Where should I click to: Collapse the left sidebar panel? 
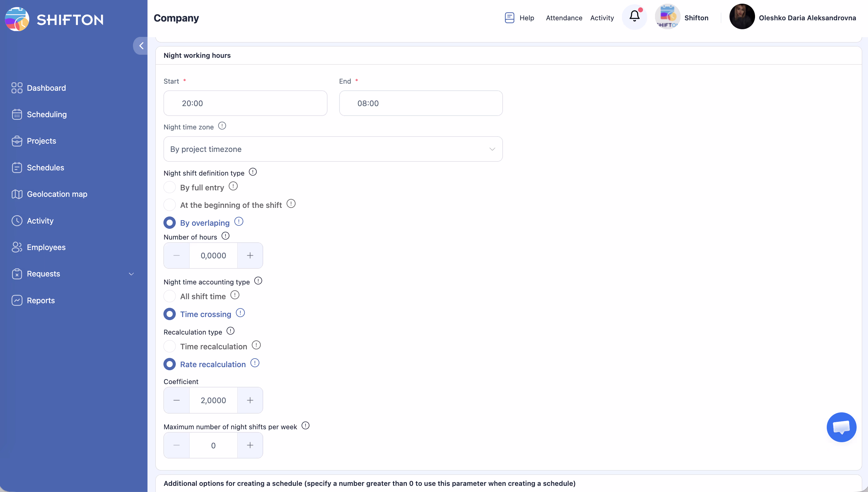pyautogui.click(x=141, y=46)
